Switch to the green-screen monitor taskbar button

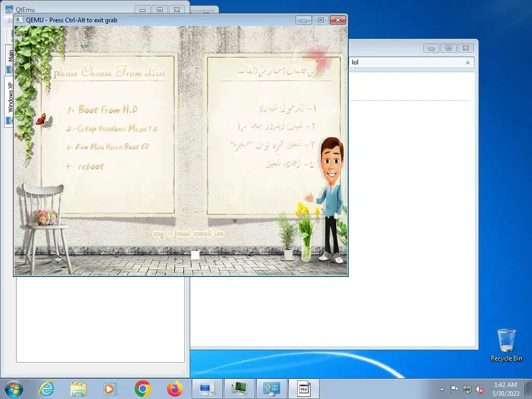tap(239, 389)
